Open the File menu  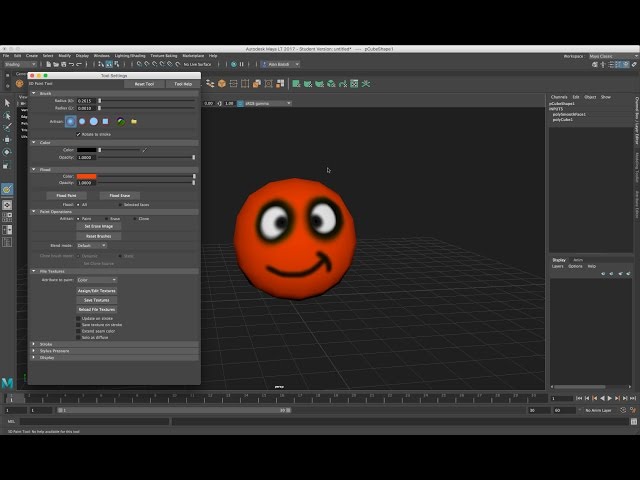click(6, 56)
